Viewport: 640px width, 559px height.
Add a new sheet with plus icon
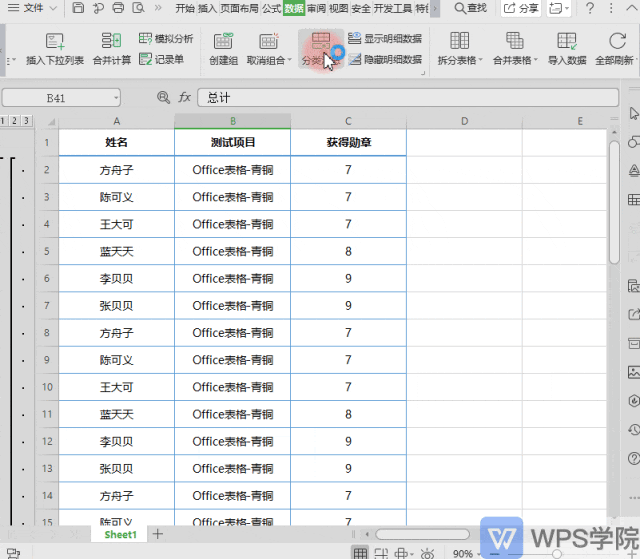point(158,534)
